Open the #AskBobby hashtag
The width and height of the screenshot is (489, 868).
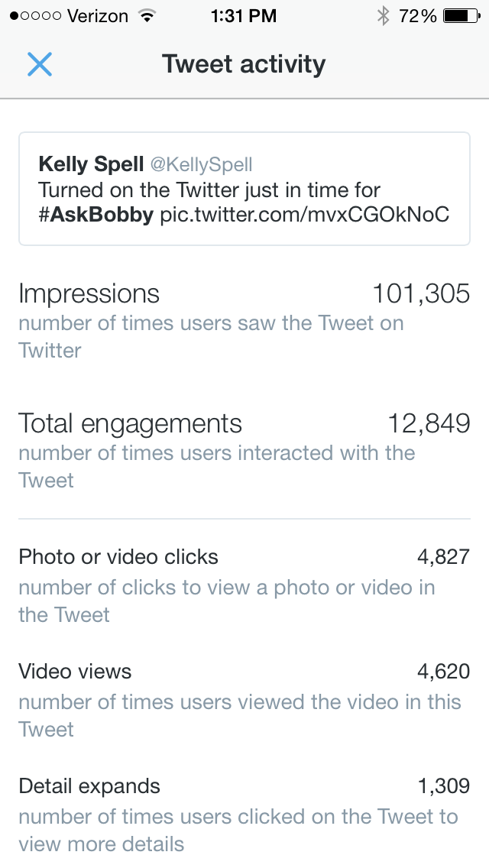click(96, 215)
